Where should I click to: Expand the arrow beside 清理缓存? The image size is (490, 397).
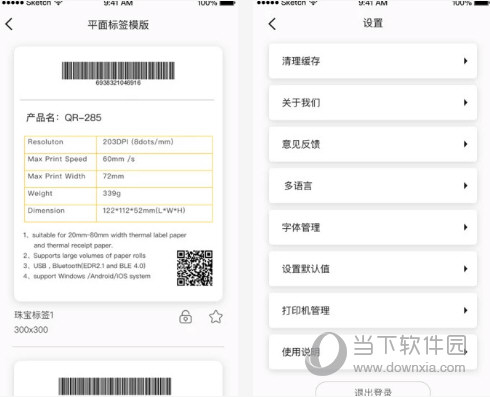click(465, 61)
